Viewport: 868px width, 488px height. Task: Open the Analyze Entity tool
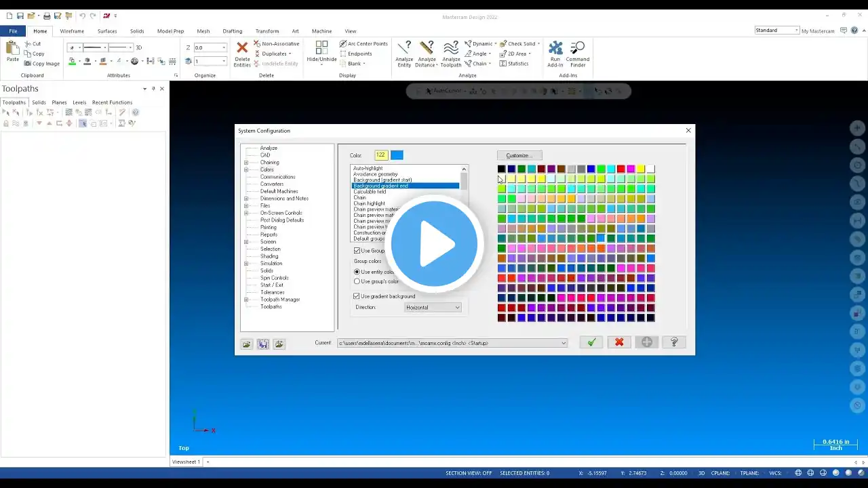[404, 48]
